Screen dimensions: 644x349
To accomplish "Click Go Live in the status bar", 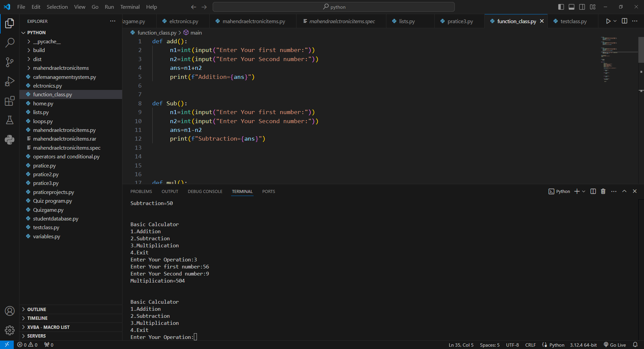I will click(x=615, y=345).
